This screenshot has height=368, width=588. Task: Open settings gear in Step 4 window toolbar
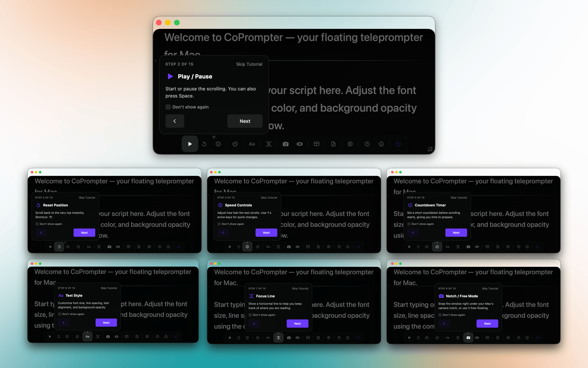[329, 247]
